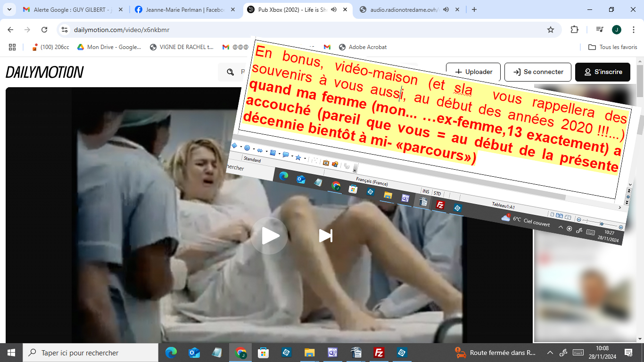Go forward to the next page
This screenshot has width=644, height=362.
point(27,30)
